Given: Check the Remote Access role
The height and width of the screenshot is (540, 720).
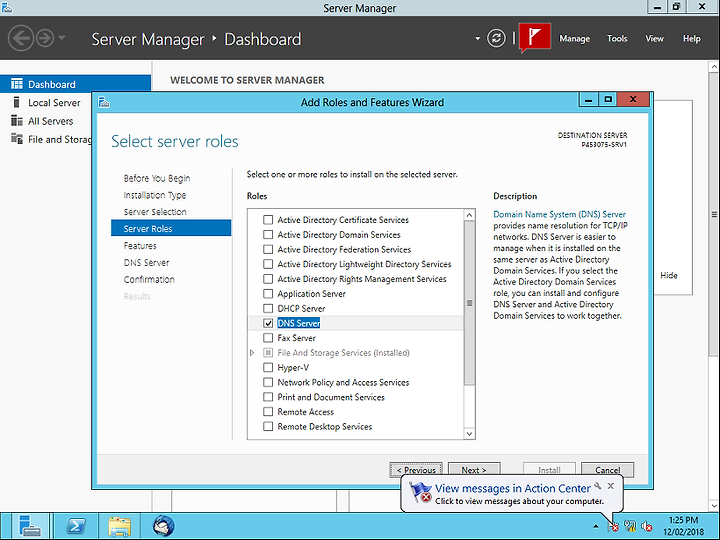Looking at the screenshot, I should [268, 411].
